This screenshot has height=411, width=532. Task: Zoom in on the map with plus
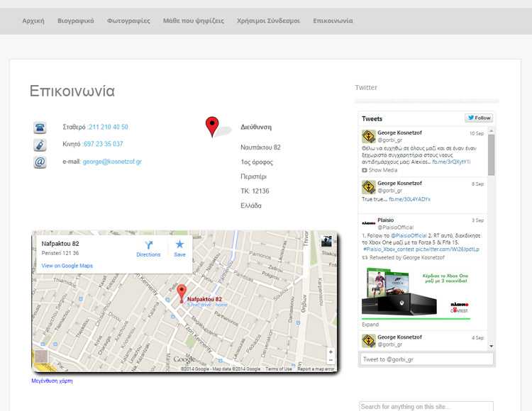[330, 352]
